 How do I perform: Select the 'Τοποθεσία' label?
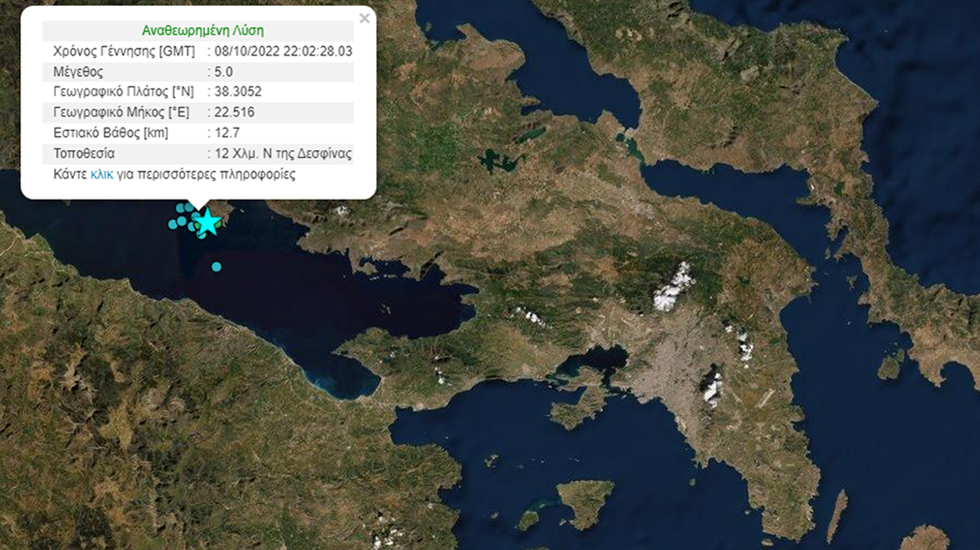coord(84,153)
